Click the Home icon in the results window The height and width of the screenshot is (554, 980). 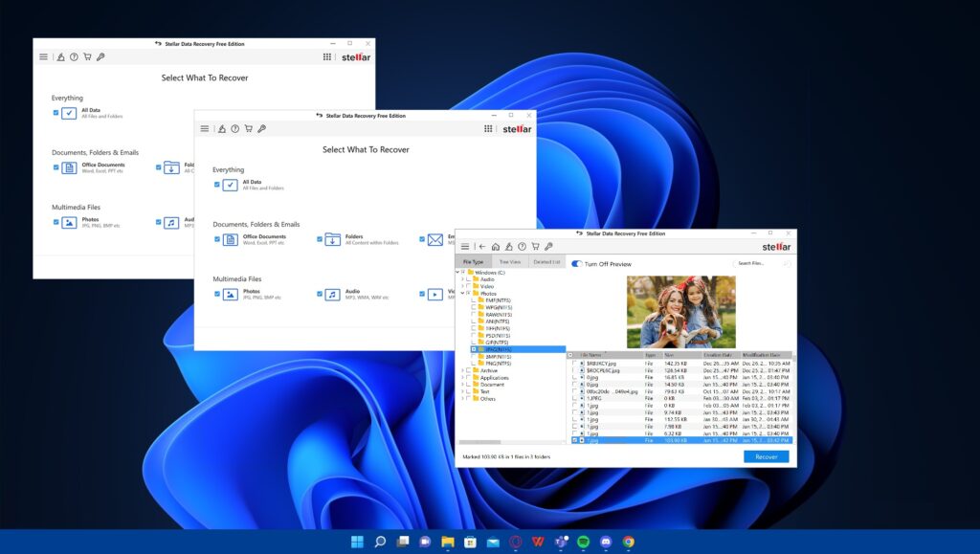[x=496, y=247]
